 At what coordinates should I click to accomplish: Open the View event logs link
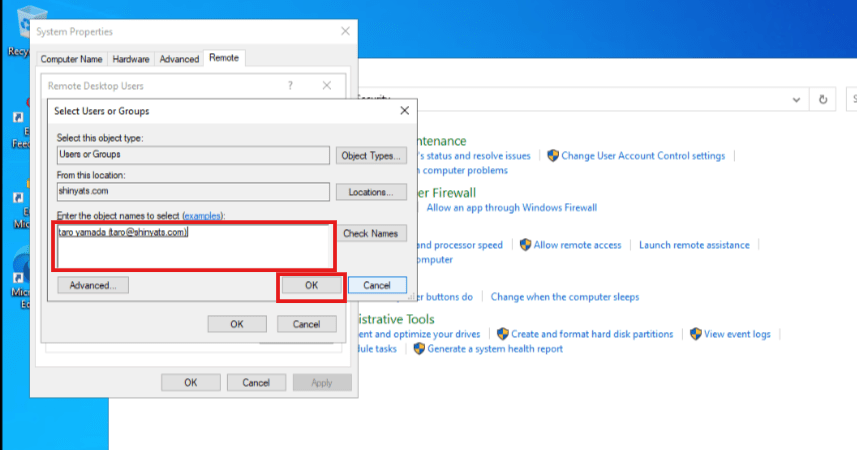[737, 334]
